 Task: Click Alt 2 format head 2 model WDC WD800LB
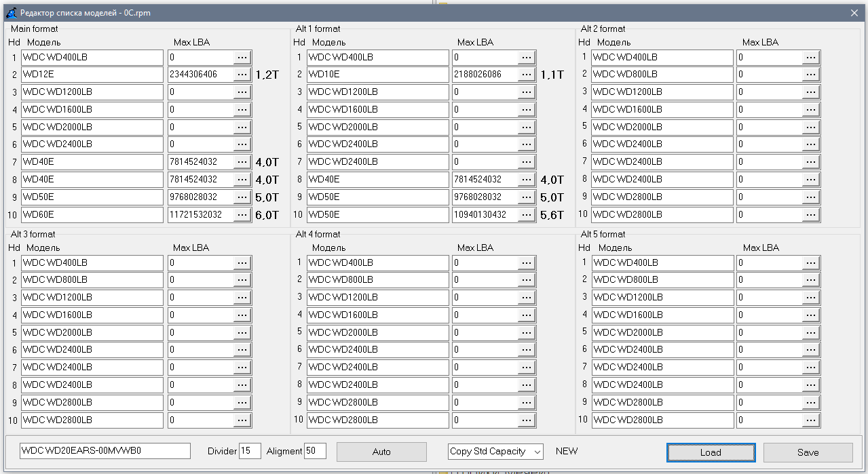point(662,75)
